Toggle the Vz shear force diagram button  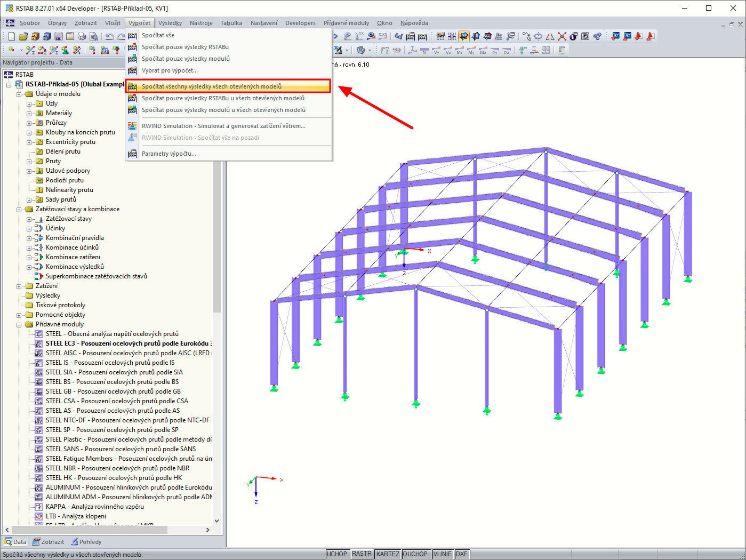(x=448, y=50)
